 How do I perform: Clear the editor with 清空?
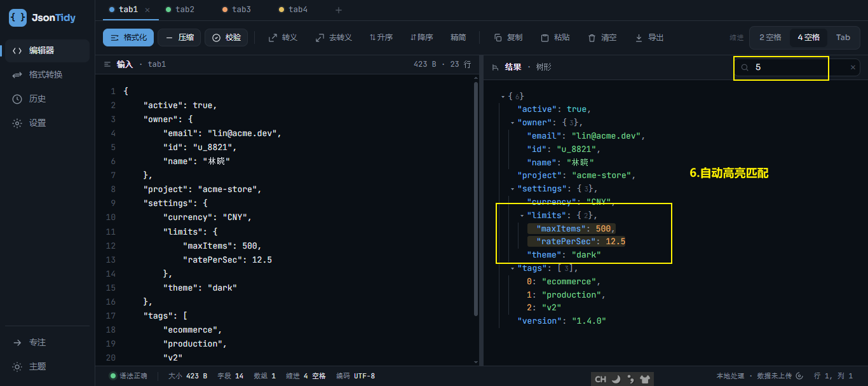[602, 38]
